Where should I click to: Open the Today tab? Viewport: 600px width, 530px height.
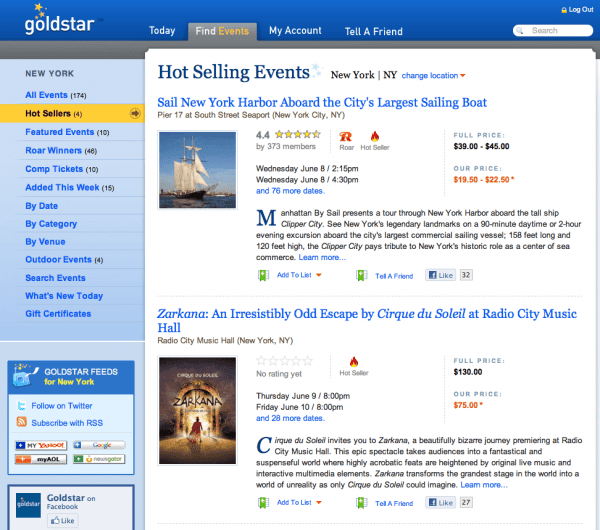click(x=162, y=31)
